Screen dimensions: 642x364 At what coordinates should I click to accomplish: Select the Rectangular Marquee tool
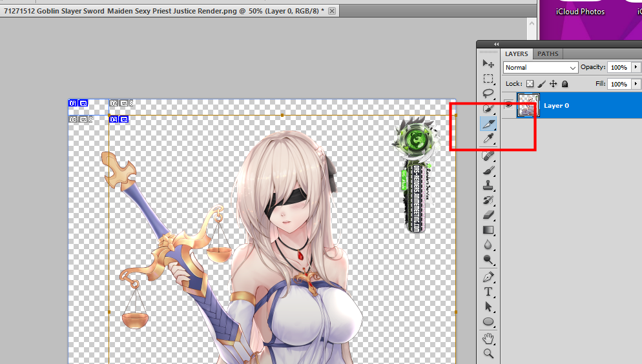pos(488,78)
